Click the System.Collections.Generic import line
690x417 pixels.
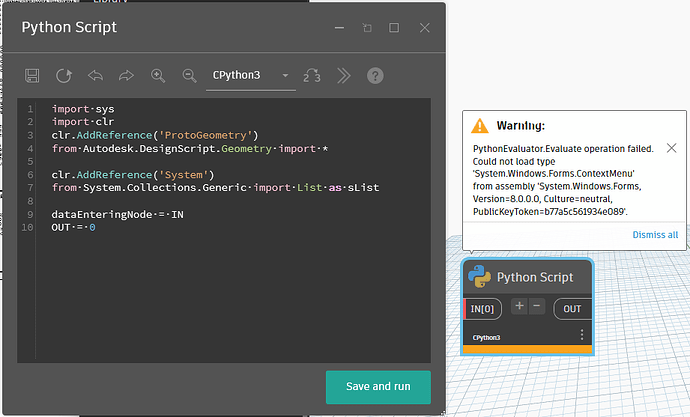pos(215,188)
